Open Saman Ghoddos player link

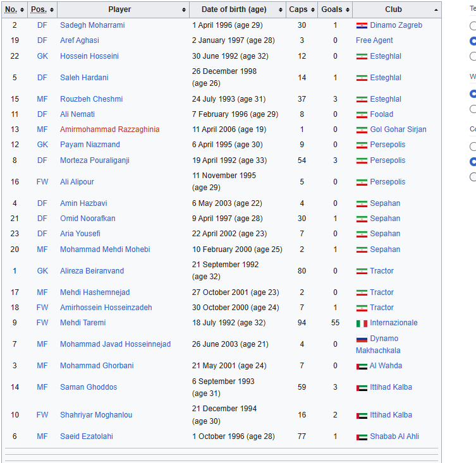[x=88, y=387]
